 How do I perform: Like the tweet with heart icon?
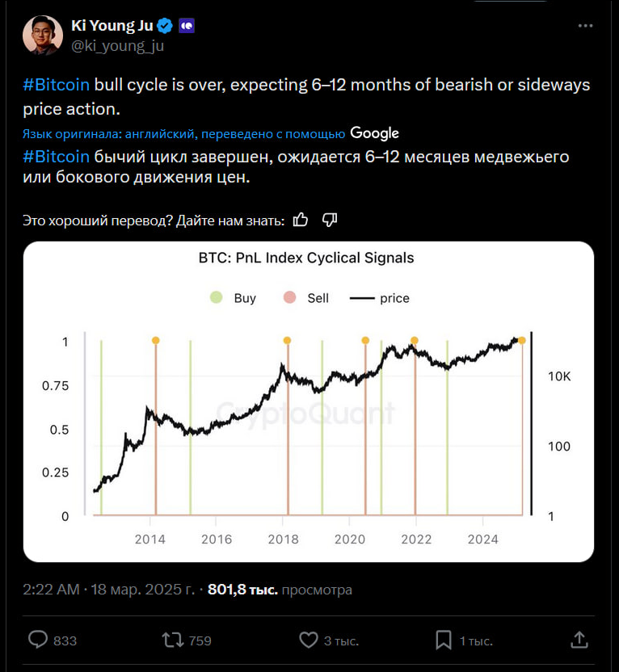309,640
